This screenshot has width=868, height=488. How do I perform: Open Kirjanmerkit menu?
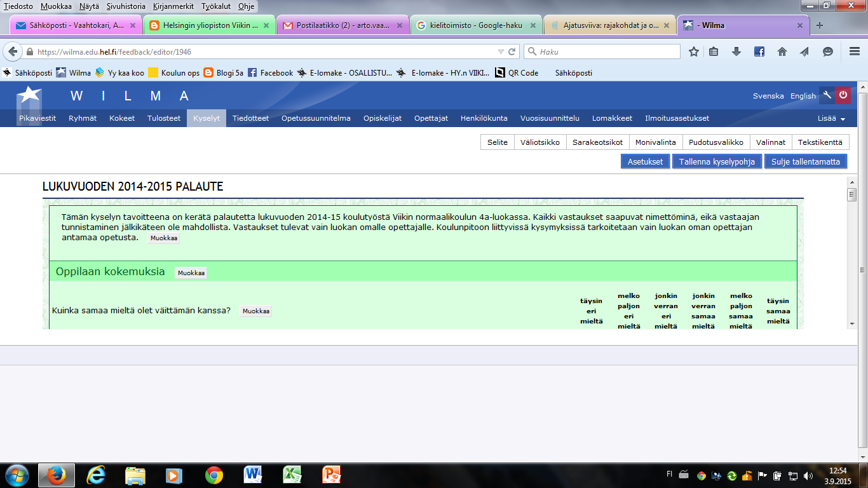[x=173, y=6]
